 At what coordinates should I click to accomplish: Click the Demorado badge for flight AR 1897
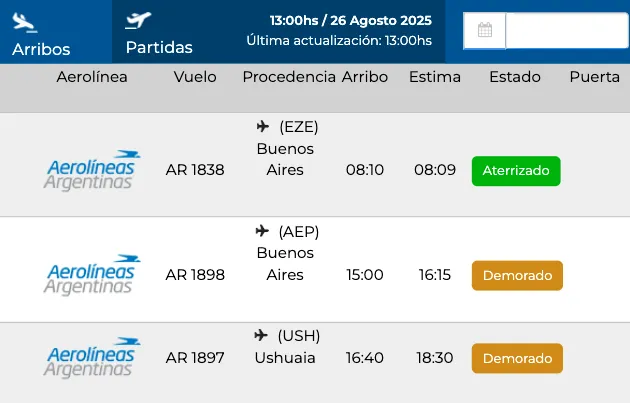tap(517, 358)
